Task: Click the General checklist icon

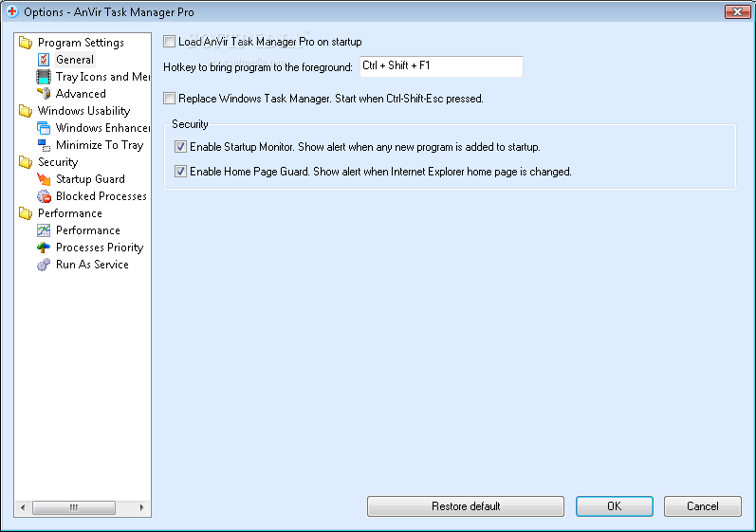Action: 44,60
